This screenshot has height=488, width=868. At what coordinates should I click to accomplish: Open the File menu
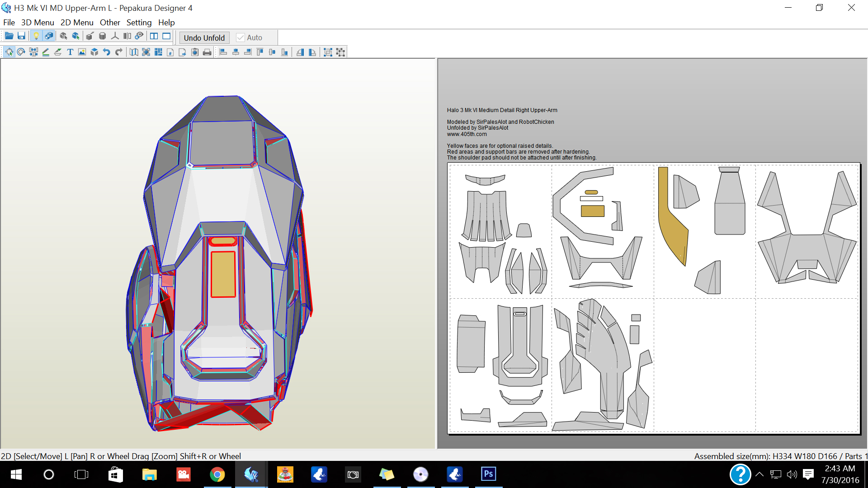pos(9,22)
